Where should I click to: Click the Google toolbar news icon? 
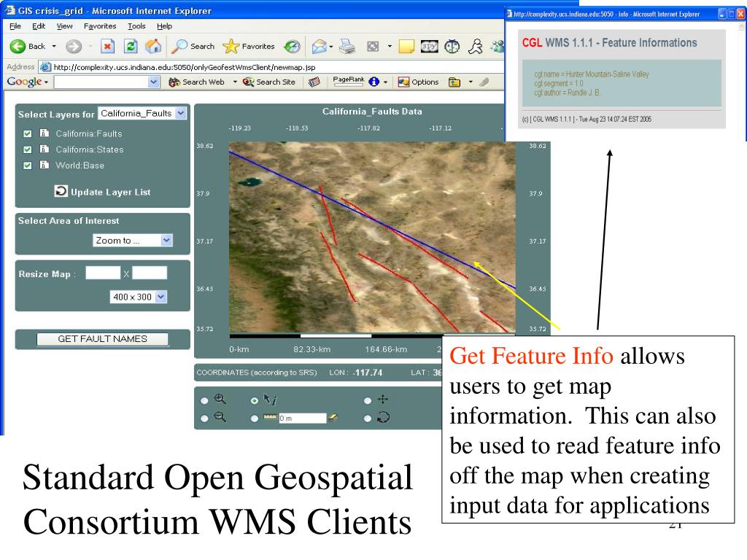point(314,82)
